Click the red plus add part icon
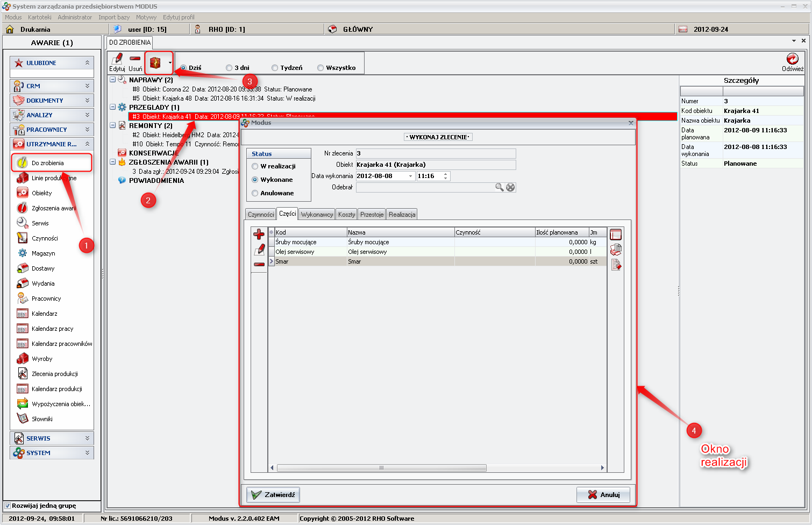Screen dimensions: 812x525 [x=259, y=234]
